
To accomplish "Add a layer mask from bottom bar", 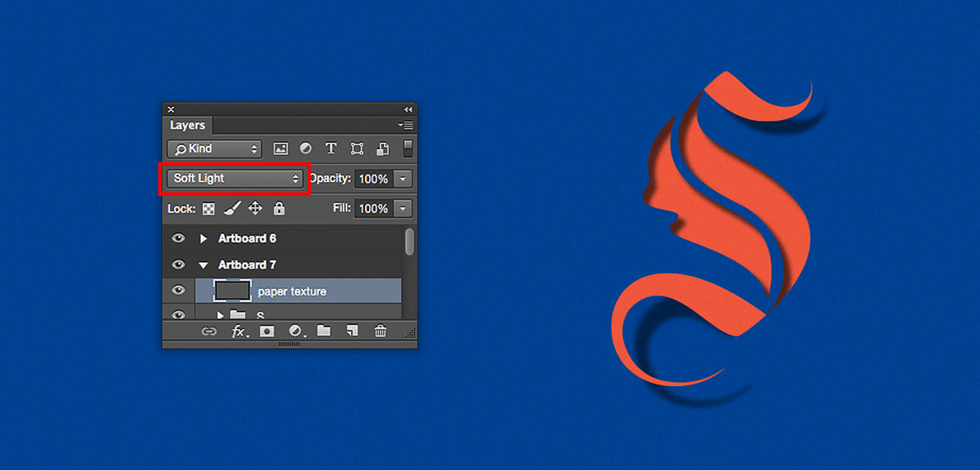I will coord(266,331).
